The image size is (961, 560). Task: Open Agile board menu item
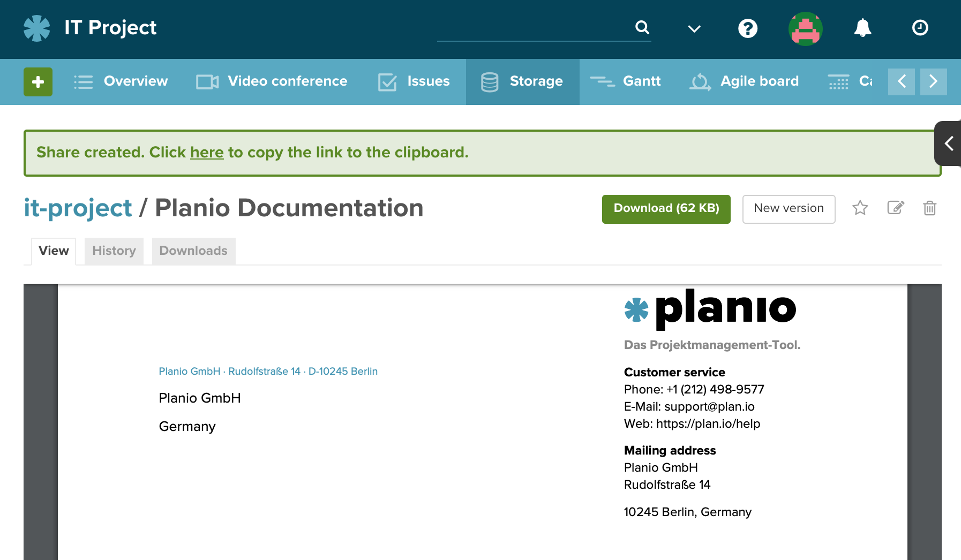(744, 81)
